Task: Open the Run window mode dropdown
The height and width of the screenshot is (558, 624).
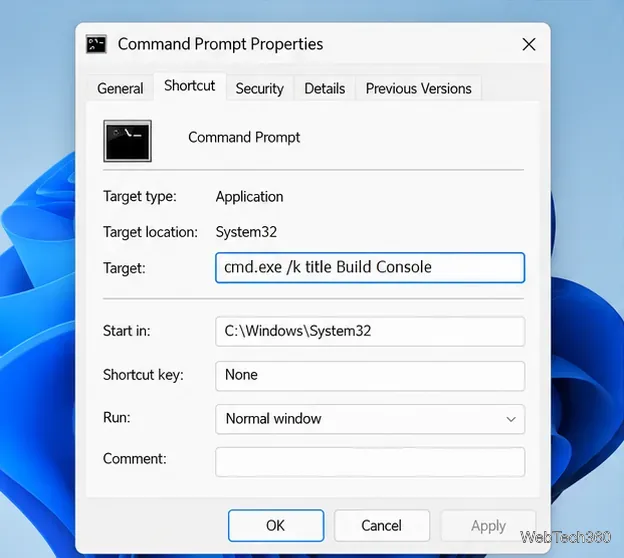Action: click(370, 419)
